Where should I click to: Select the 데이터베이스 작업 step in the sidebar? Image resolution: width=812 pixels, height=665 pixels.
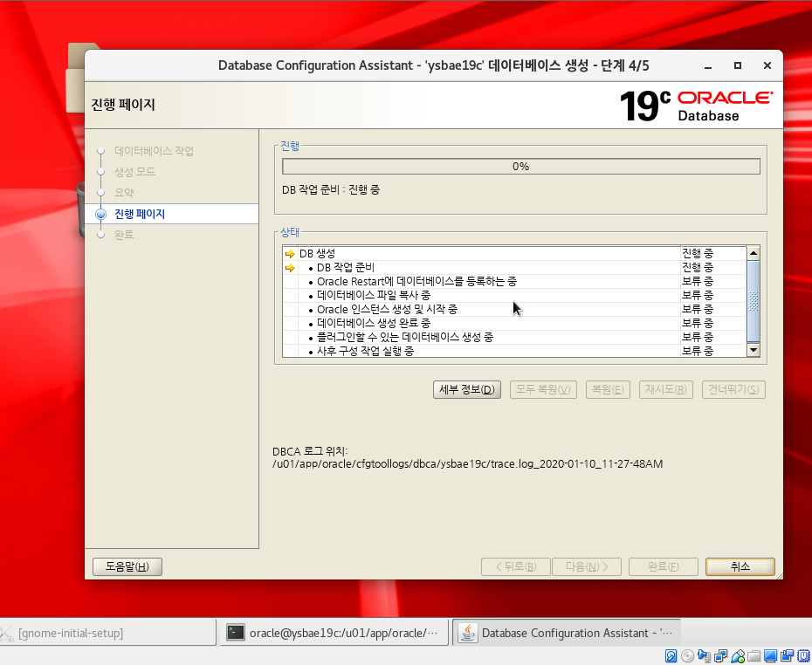154,151
